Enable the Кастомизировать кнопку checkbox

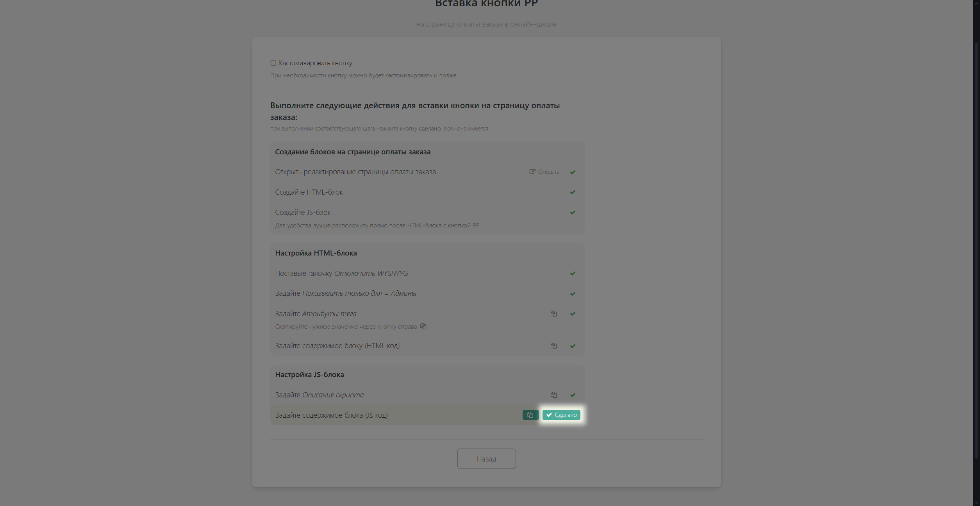[x=273, y=63]
